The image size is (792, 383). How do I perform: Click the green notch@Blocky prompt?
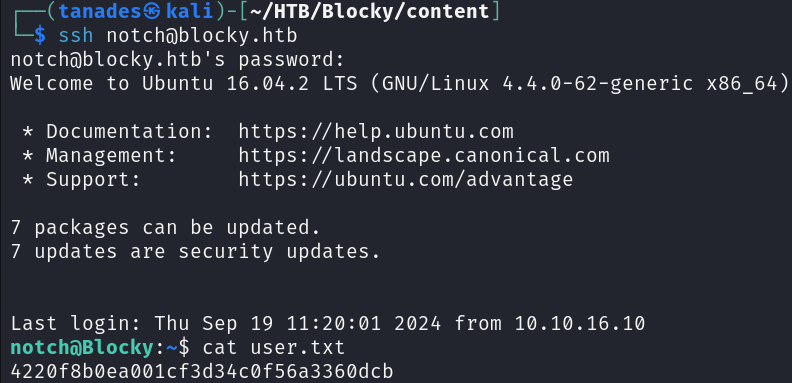coord(82,348)
